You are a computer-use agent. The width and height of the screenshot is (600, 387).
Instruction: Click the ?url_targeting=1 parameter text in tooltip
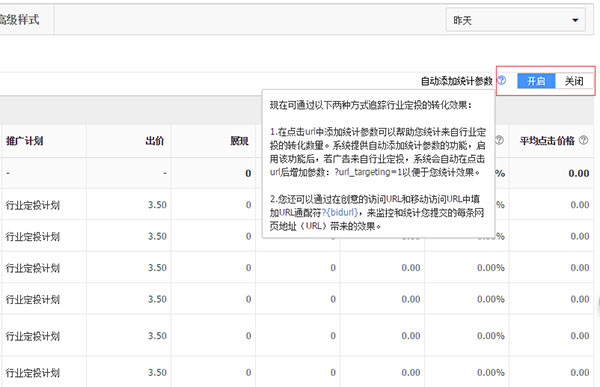pos(368,172)
